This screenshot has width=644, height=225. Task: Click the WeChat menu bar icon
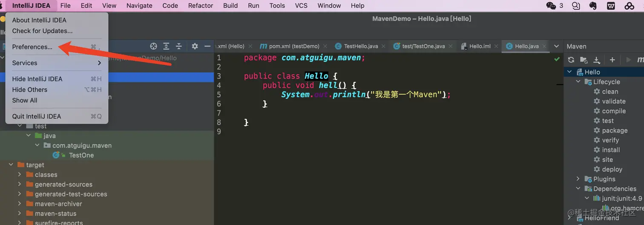point(551,6)
